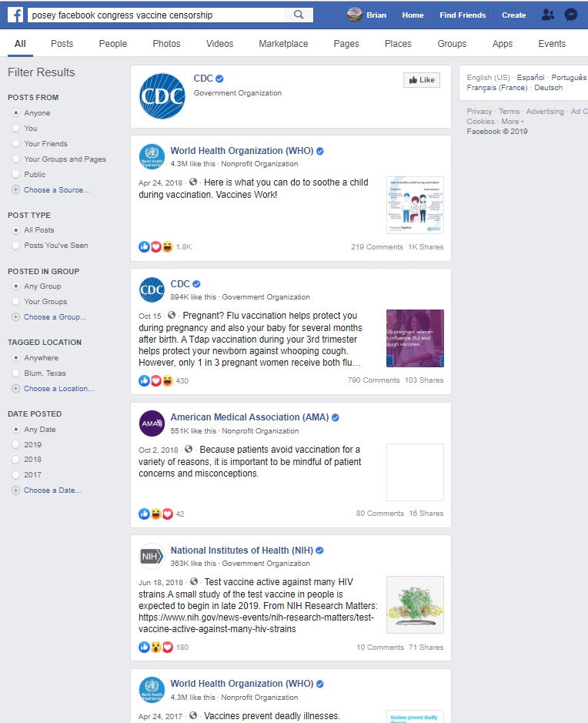Click into the Facebook search field
The image size is (588, 723).
coord(157,15)
